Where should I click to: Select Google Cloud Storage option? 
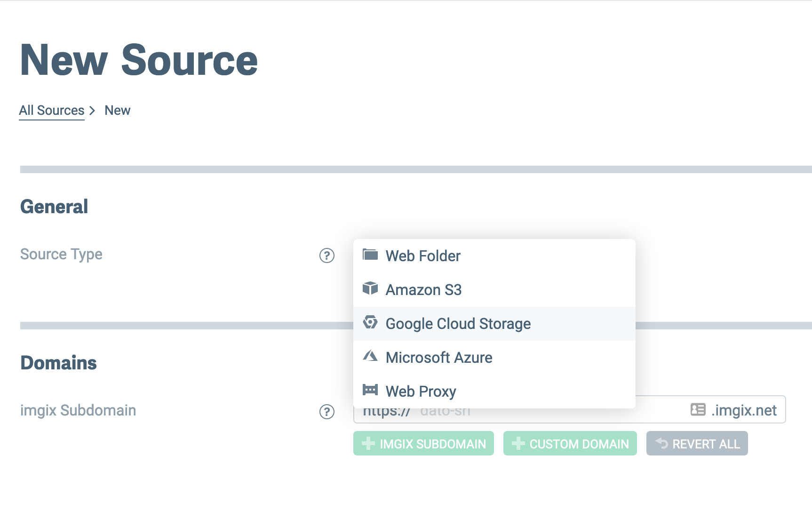tap(458, 324)
